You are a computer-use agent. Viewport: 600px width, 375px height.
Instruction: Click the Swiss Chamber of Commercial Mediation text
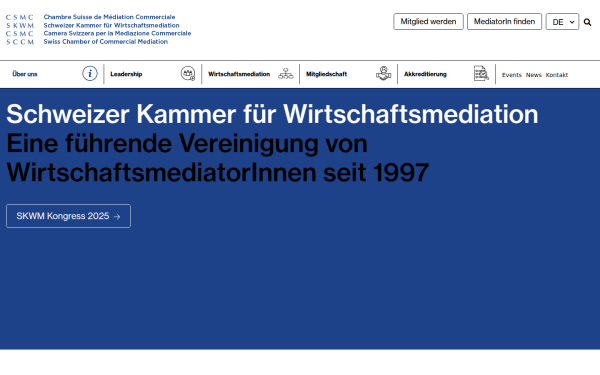(x=106, y=41)
